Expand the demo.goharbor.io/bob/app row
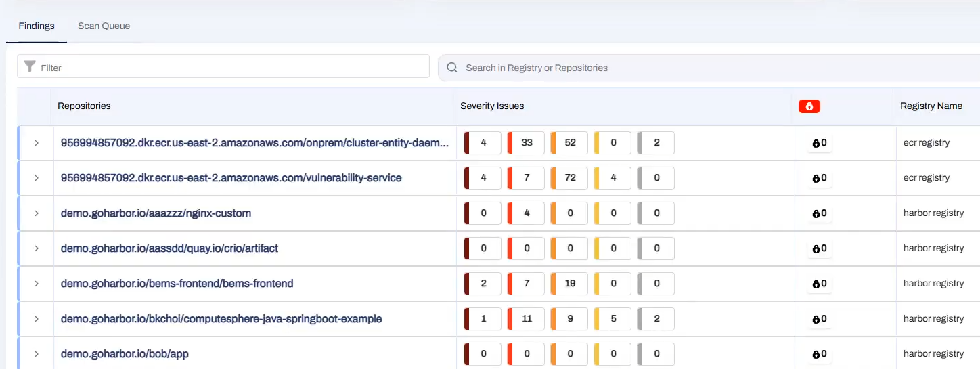The width and height of the screenshot is (980, 369). coord(37,354)
